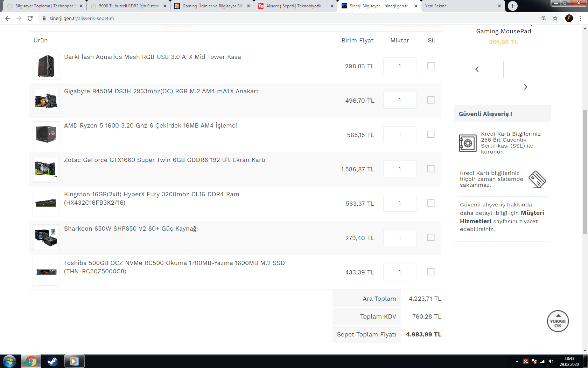Close the Teknobiyotik tab
The image size is (588, 368).
point(332,6)
